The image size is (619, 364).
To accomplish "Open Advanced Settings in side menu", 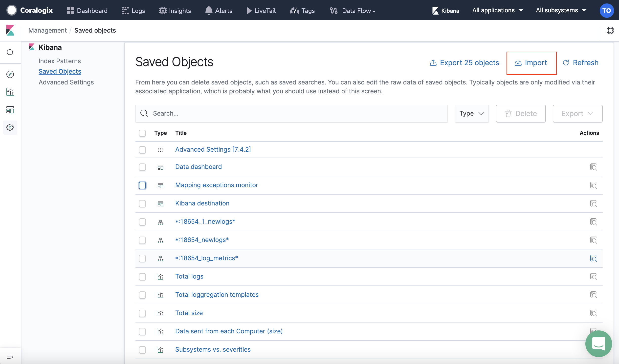I will click(x=66, y=82).
